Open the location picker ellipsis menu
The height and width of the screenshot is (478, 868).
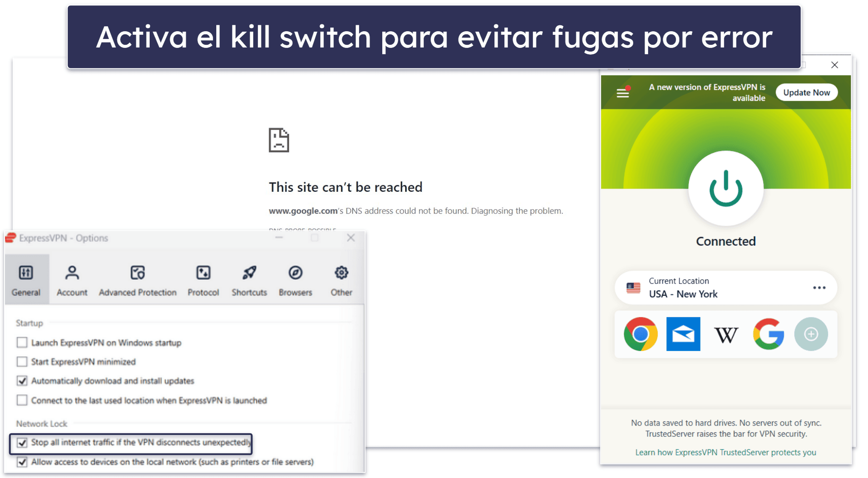[x=819, y=288]
